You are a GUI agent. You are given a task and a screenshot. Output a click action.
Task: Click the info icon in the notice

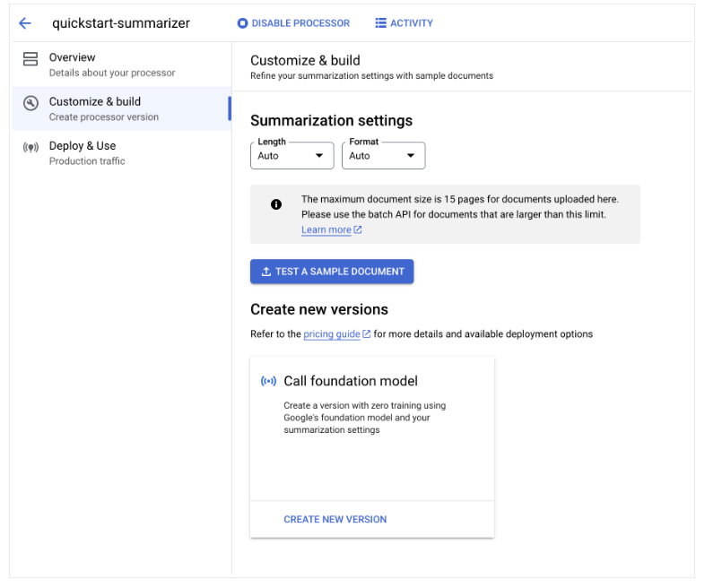pyautogui.click(x=276, y=204)
